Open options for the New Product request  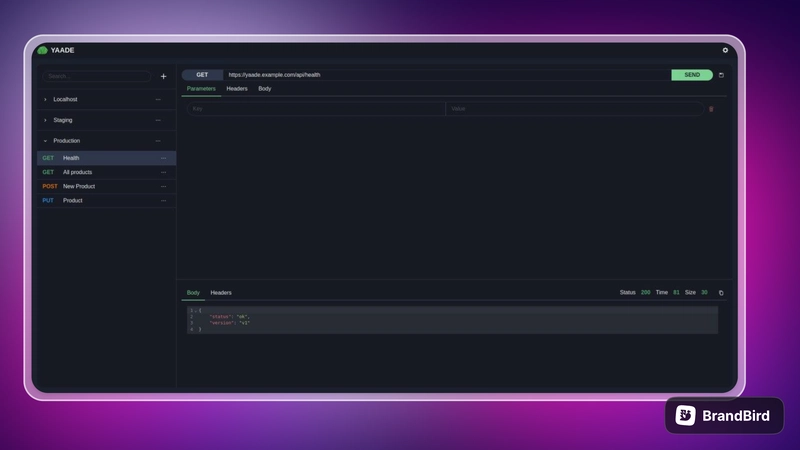[x=163, y=187]
